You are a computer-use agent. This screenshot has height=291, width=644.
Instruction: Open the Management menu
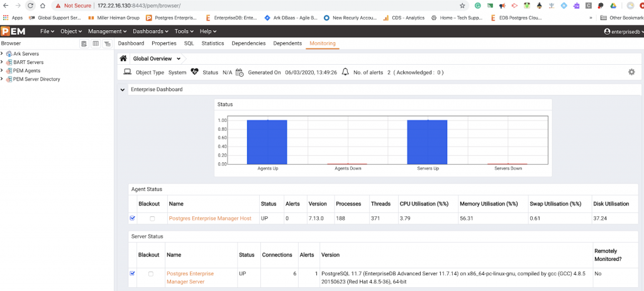pyautogui.click(x=107, y=31)
